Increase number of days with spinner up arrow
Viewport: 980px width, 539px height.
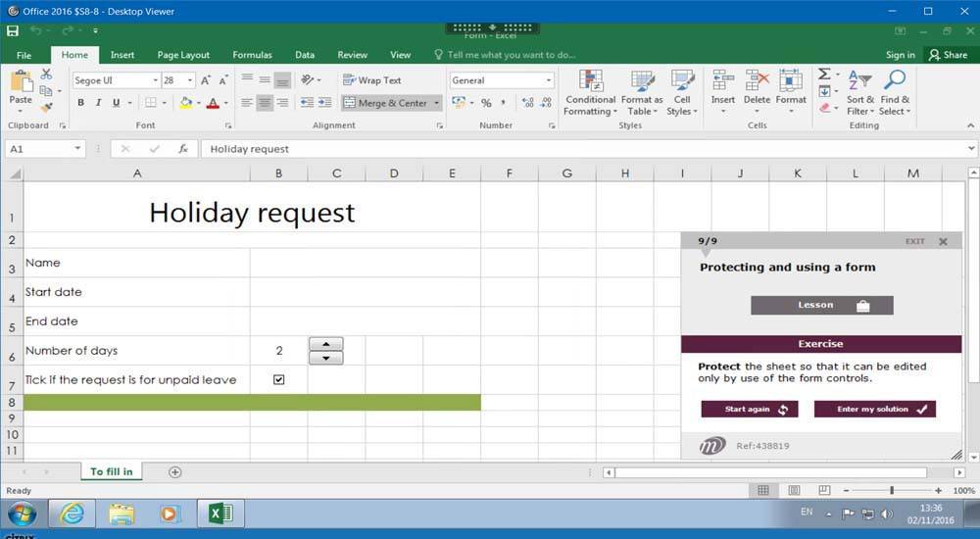[325, 343]
